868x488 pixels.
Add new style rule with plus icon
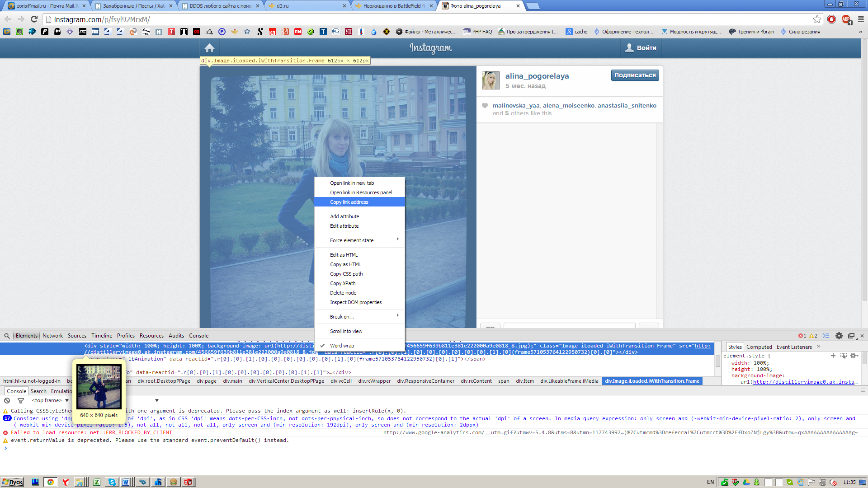click(833, 356)
